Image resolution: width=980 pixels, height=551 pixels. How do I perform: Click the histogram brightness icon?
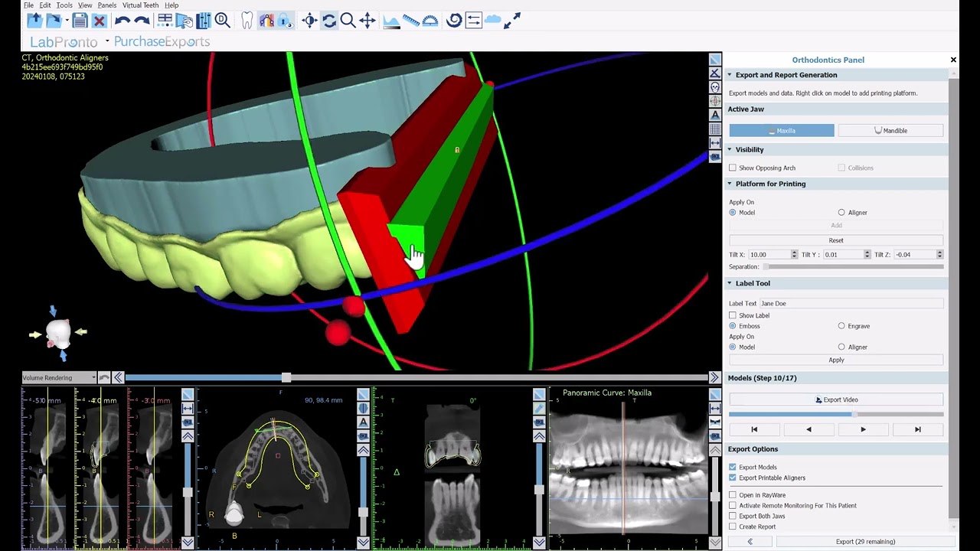(391, 21)
